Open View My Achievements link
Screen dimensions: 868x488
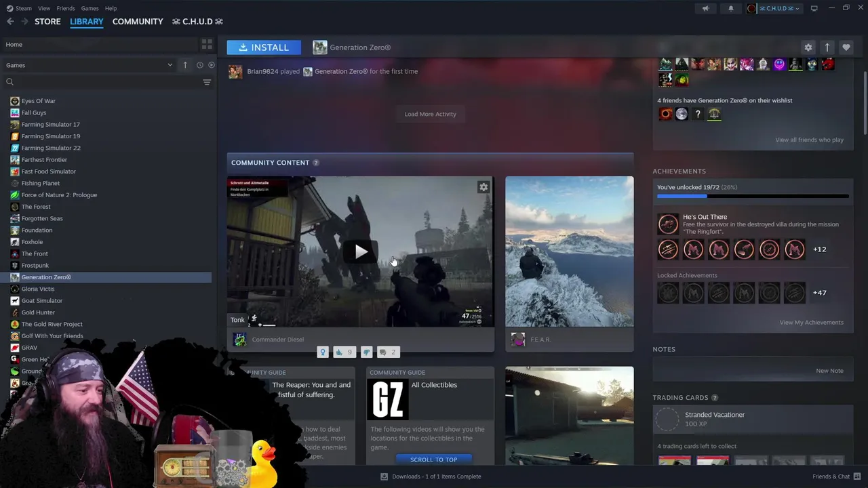pyautogui.click(x=811, y=323)
